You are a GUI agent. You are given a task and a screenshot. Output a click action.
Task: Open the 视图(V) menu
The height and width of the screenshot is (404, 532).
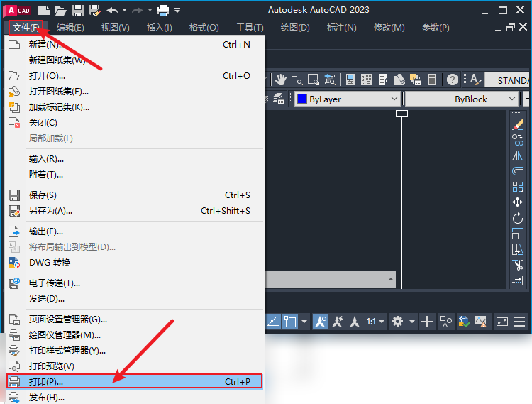116,28
